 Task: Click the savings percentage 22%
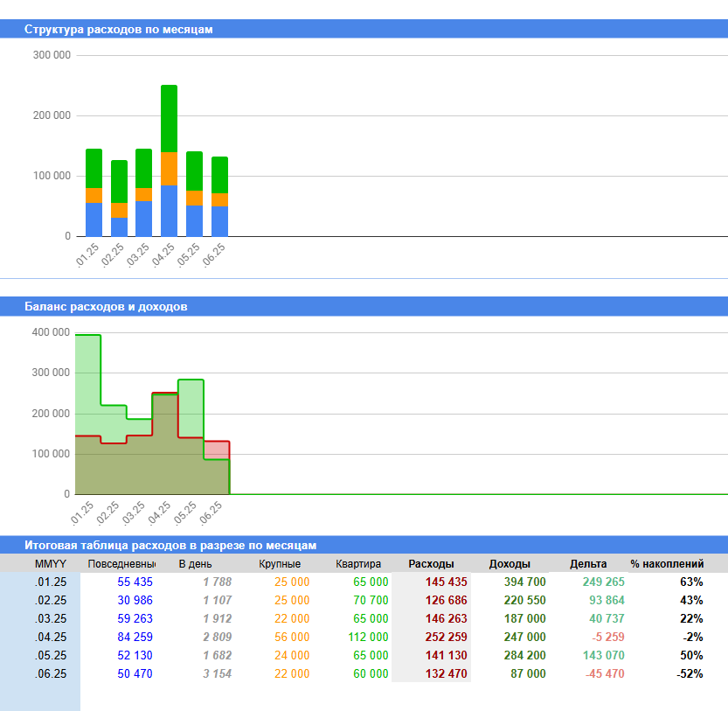coord(692,618)
